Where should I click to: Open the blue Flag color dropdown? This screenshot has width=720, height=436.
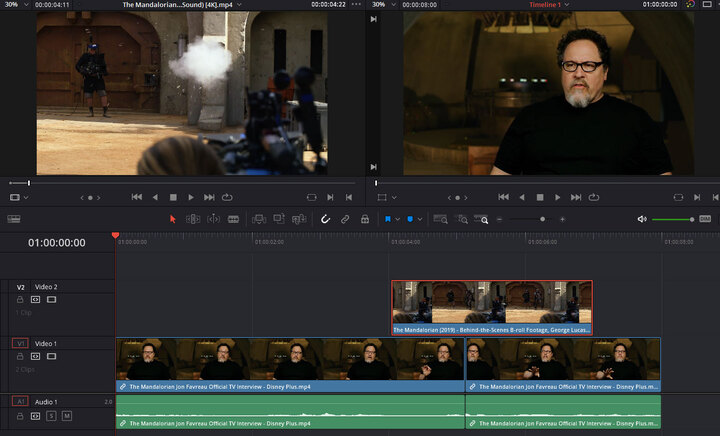(x=398, y=219)
